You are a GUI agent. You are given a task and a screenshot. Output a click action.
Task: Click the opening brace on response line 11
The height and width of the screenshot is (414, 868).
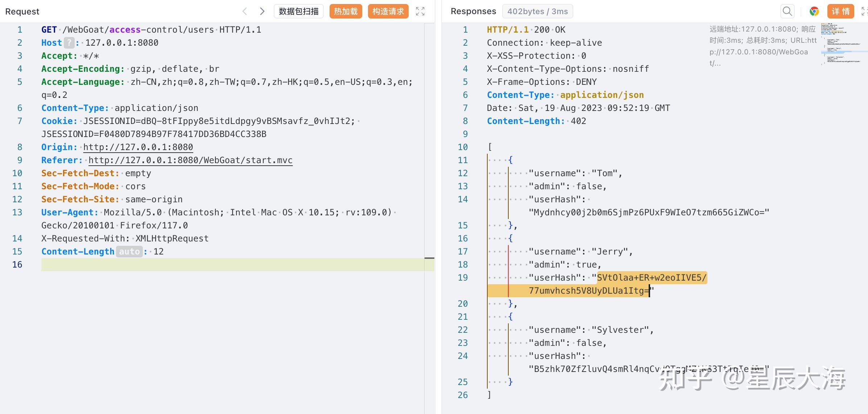pyautogui.click(x=511, y=160)
